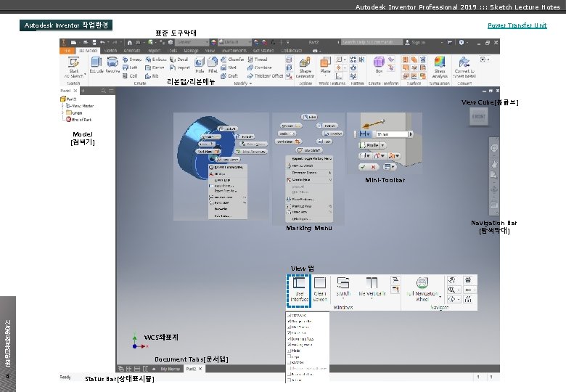
Task: Switch to the View ribbon tab
Action: [x=210, y=51]
